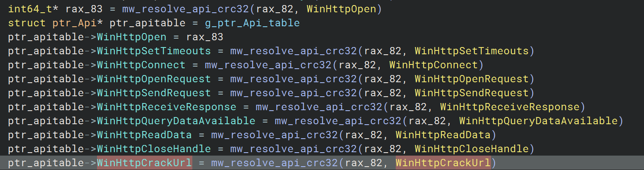Click mw_resolve_api_crc32 on the WinHttpReadData line

point(275,135)
